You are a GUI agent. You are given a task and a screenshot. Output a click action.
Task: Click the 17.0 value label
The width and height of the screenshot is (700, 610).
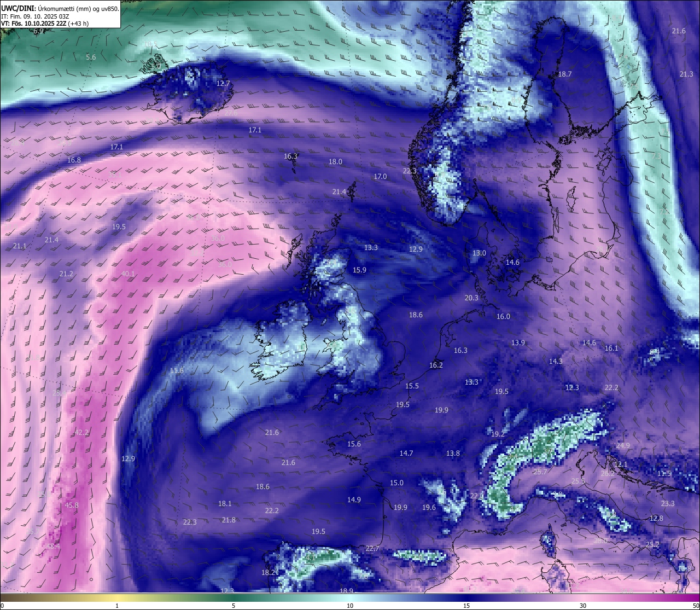(380, 177)
